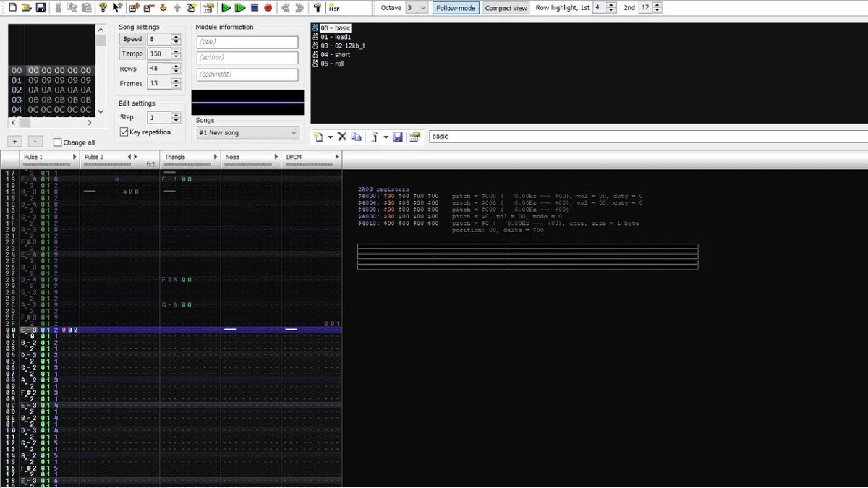Open the instrument editor icon
The height and width of the screenshot is (488, 868).
tap(414, 137)
